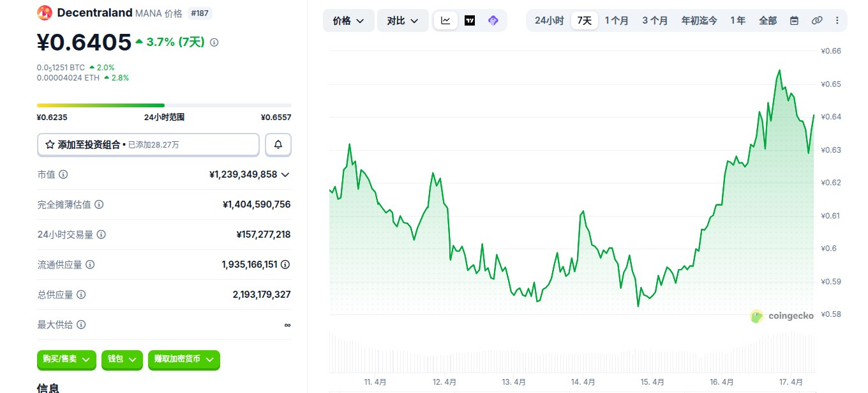Click the ¥157,277,218 volume value
868x393 pixels.
point(264,235)
